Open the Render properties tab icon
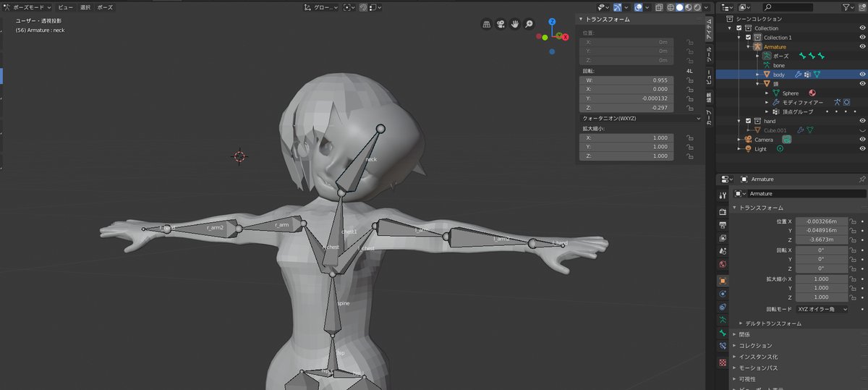This screenshot has height=390, width=868. pyautogui.click(x=723, y=212)
